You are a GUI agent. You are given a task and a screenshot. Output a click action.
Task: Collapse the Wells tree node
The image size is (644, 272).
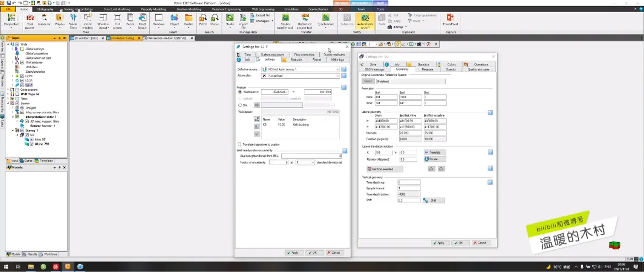pos(8,44)
